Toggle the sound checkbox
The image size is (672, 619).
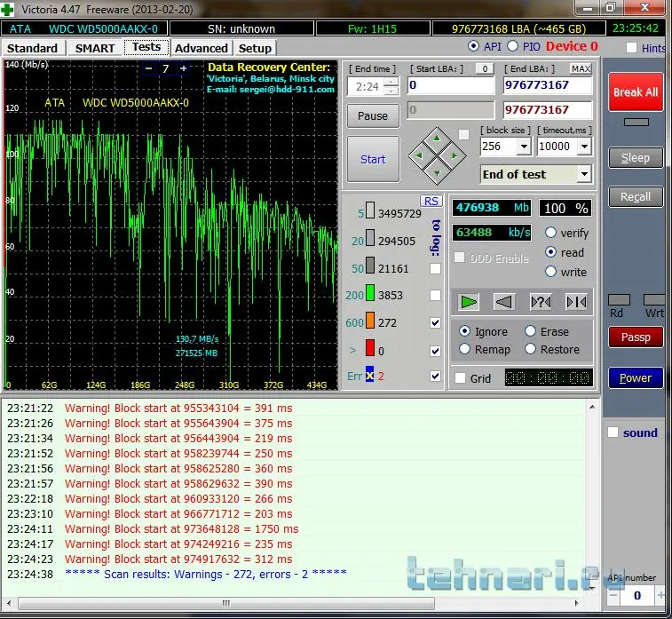613,433
